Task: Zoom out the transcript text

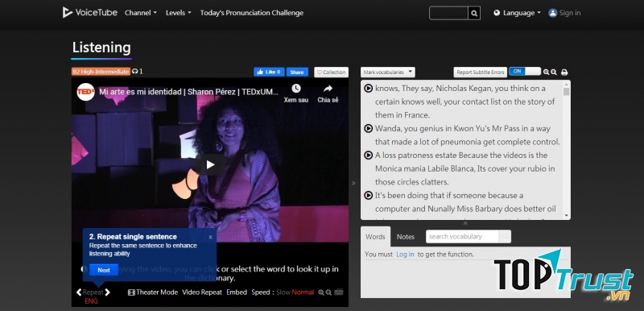Action: [554, 72]
